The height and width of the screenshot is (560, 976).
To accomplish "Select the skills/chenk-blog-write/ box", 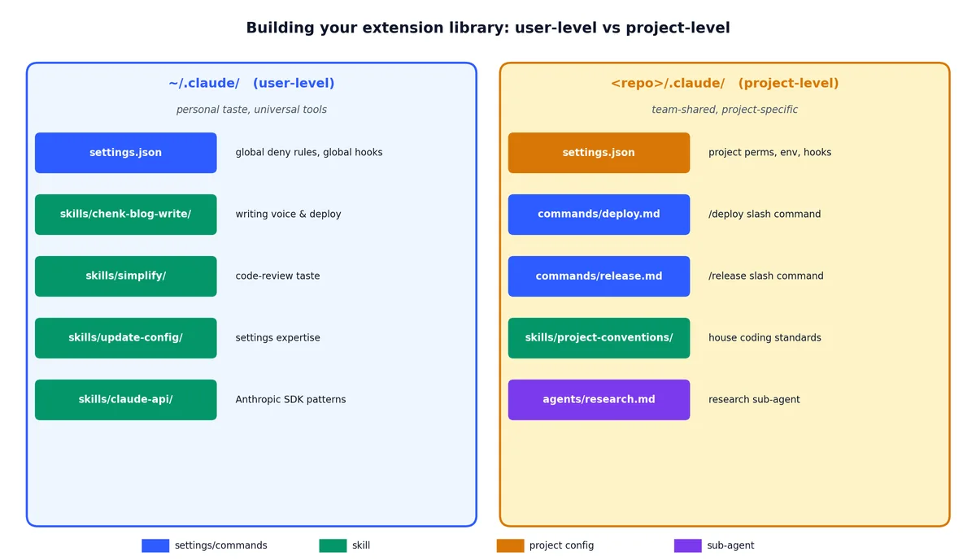I will (x=126, y=215).
